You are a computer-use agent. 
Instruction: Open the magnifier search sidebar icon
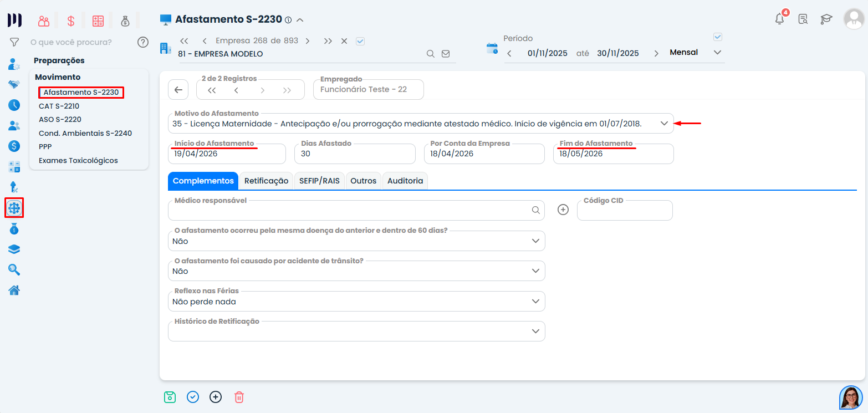[x=14, y=269]
